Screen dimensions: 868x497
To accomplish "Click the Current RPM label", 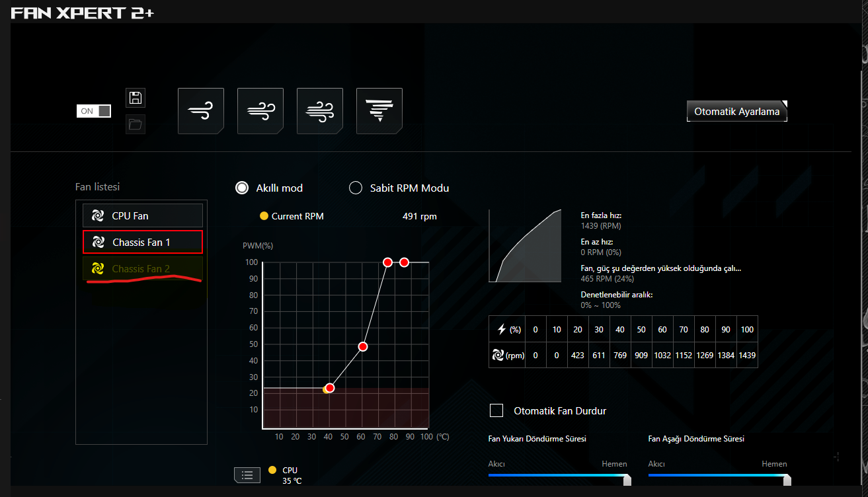I will (297, 216).
